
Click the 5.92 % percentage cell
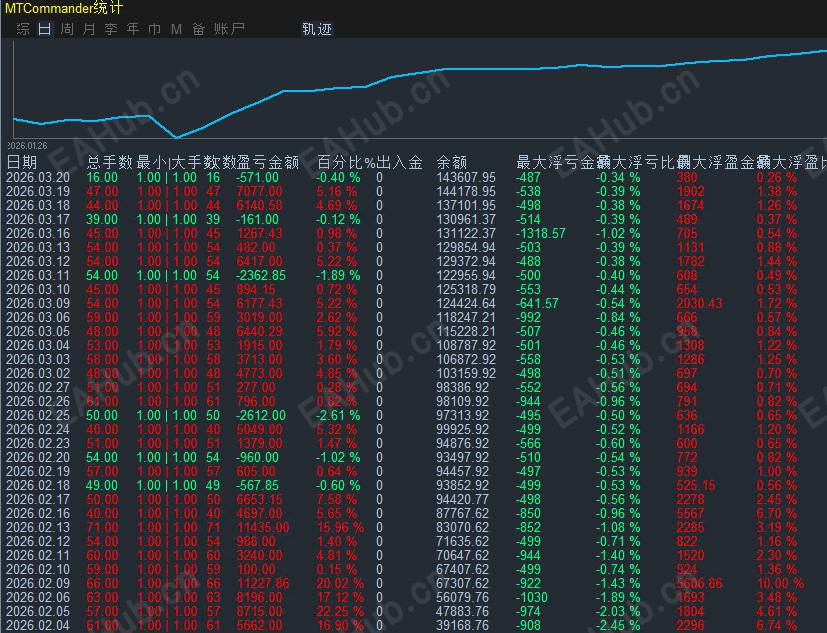point(336,331)
